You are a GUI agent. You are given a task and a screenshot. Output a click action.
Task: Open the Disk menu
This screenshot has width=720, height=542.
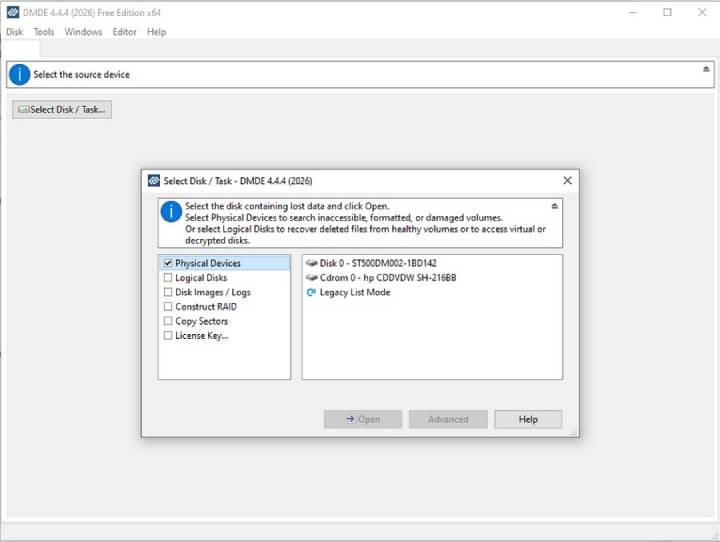(15, 32)
